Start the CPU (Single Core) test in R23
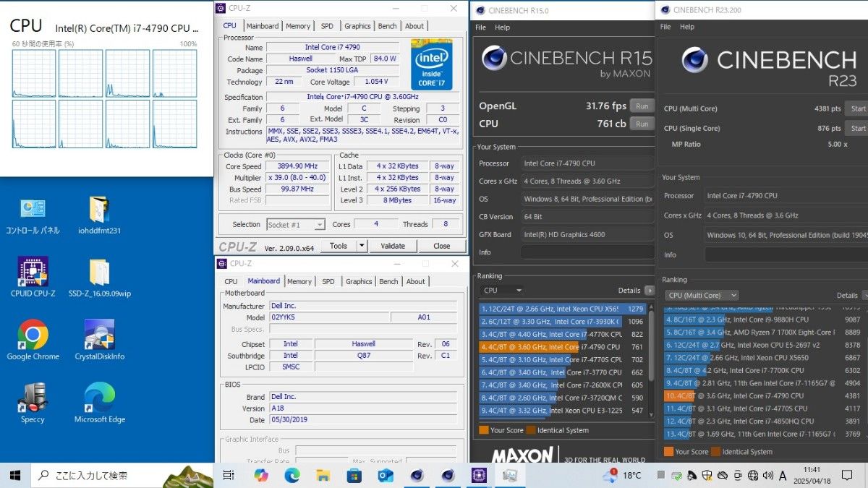The height and width of the screenshot is (488, 868). coord(856,128)
